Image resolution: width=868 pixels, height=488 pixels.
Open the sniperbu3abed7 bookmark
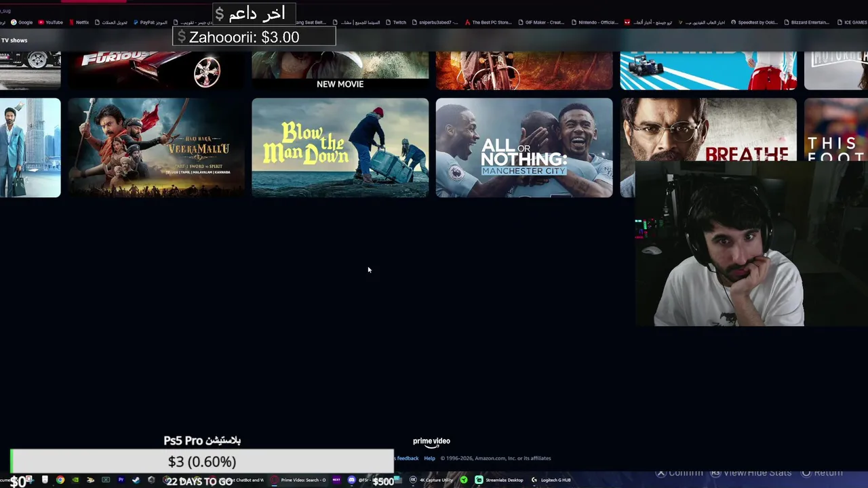point(434,22)
